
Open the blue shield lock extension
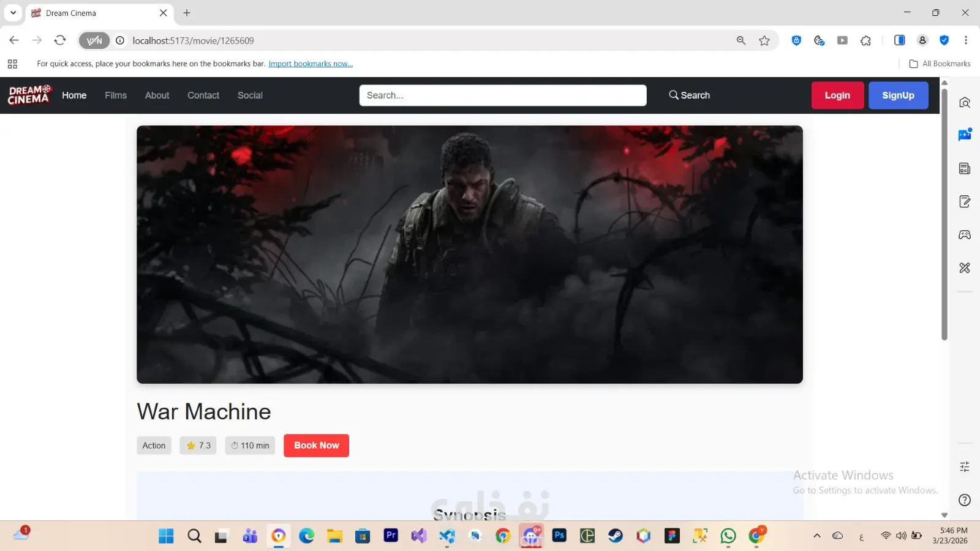796,40
